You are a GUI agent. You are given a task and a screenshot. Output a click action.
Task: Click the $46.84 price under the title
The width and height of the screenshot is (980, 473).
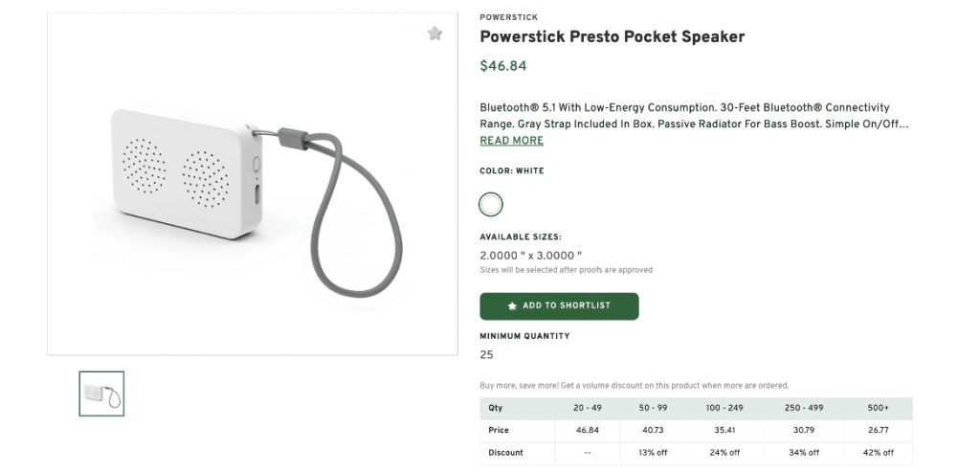[x=502, y=66]
